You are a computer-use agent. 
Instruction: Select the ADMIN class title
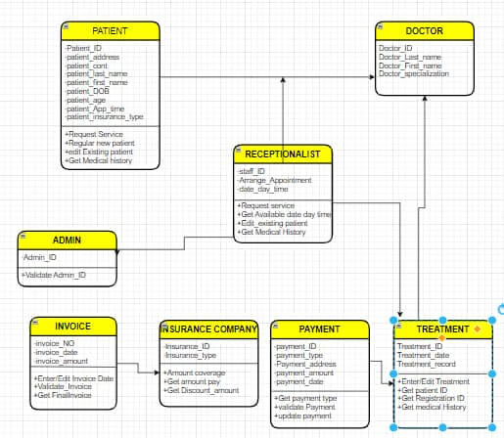[x=67, y=241]
